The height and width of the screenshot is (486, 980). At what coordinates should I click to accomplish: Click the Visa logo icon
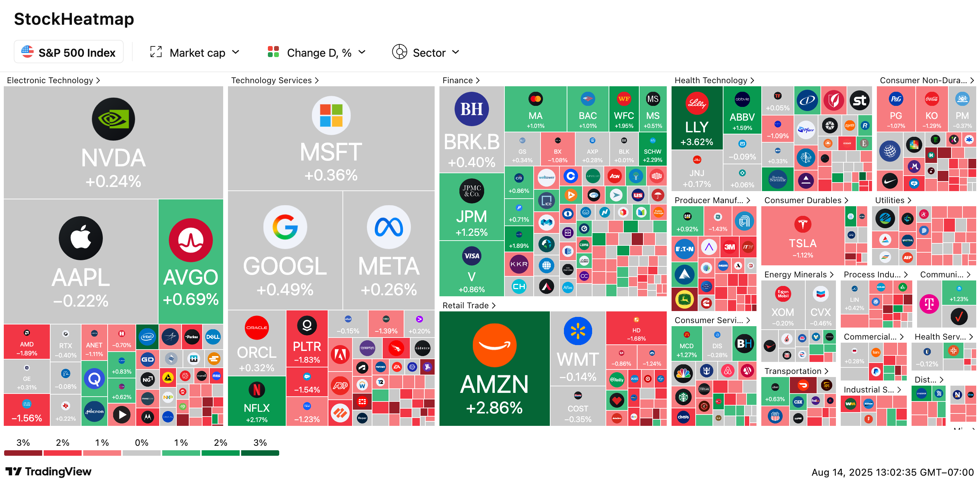[x=471, y=256]
